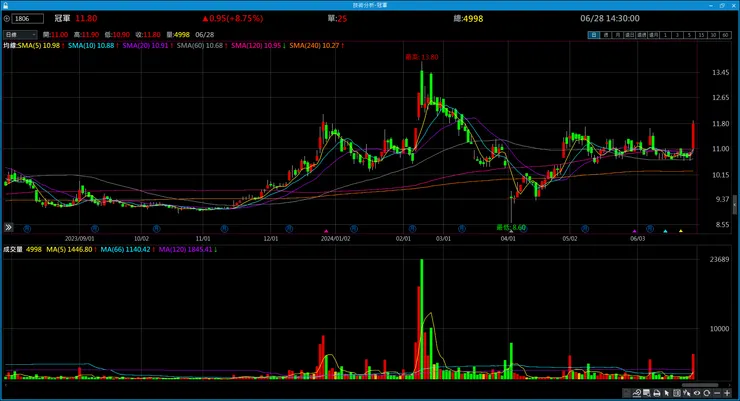Click the 最低:8.60 low price label
Image resolution: width=740 pixels, height=401 pixels.
[511, 227]
